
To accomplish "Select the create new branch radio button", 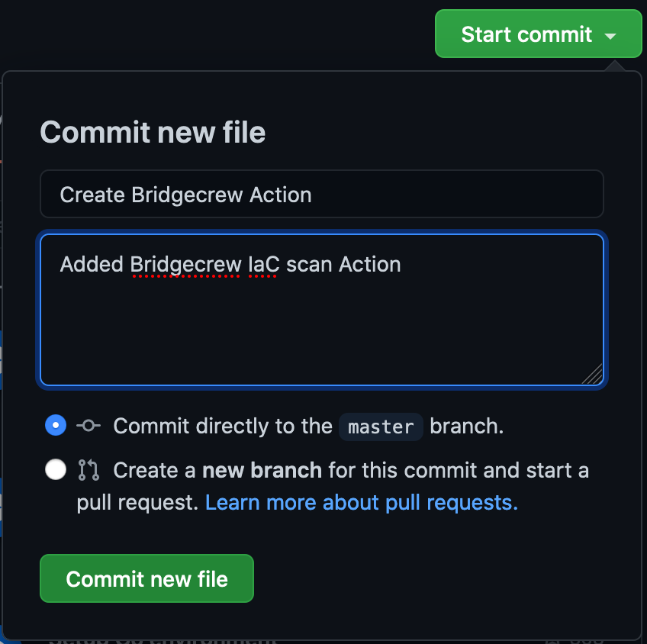I will pos(56,469).
